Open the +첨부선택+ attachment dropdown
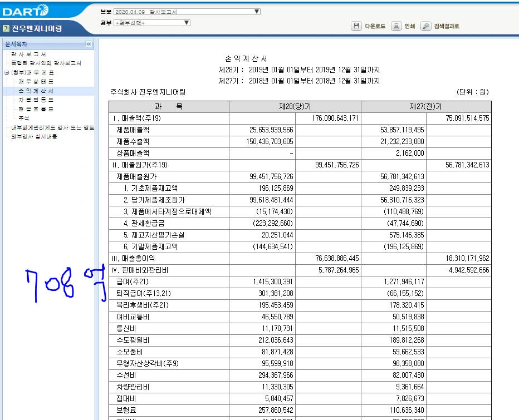 pos(185,22)
